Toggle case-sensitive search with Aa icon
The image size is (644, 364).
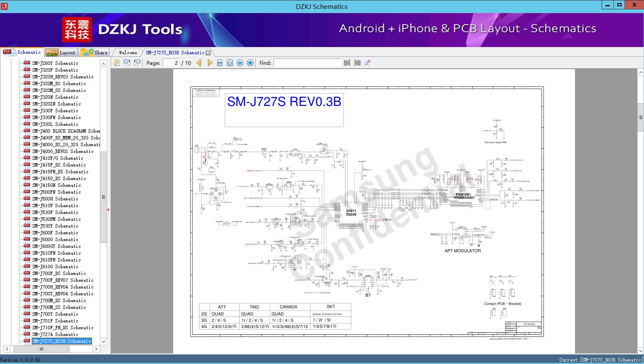click(x=367, y=63)
